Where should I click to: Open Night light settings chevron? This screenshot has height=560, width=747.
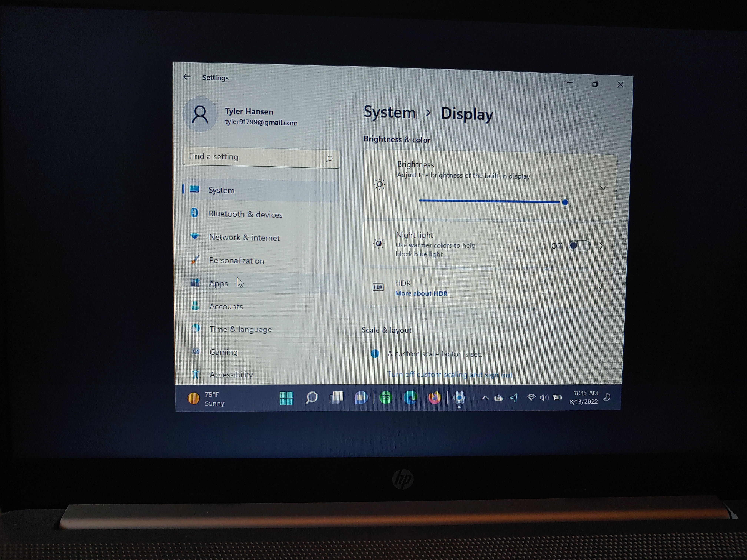(x=601, y=246)
